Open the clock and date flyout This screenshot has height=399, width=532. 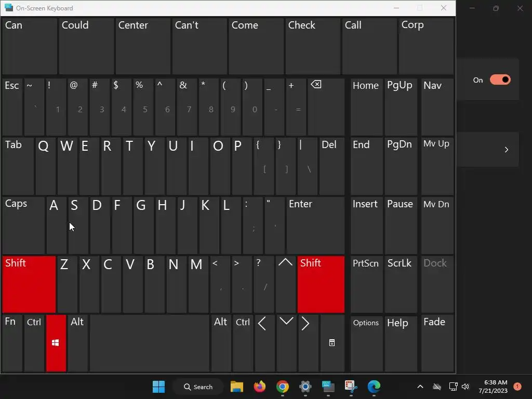click(493, 387)
